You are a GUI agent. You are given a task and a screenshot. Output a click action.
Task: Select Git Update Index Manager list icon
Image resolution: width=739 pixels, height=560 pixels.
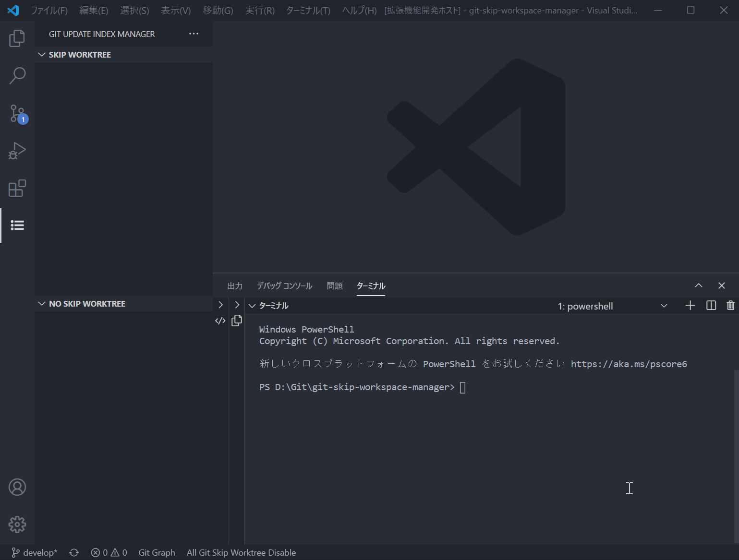pyautogui.click(x=17, y=225)
